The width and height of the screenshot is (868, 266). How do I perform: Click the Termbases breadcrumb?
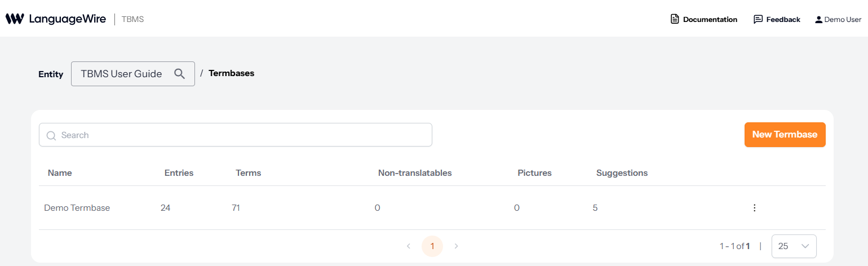tap(231, 73)
